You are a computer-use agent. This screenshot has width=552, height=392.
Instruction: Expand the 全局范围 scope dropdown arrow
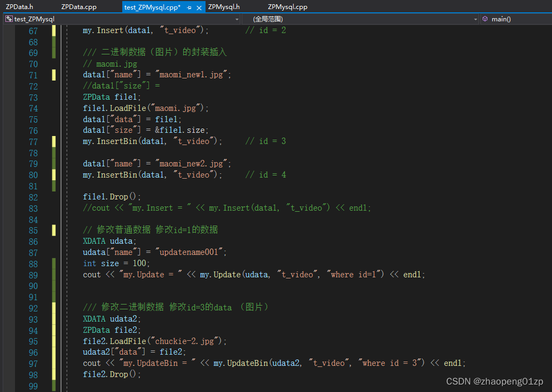475,19
